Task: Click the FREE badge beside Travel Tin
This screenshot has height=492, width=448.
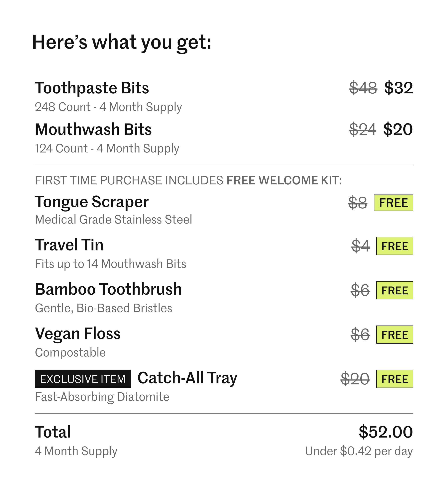Action: [x=394, y=246]
